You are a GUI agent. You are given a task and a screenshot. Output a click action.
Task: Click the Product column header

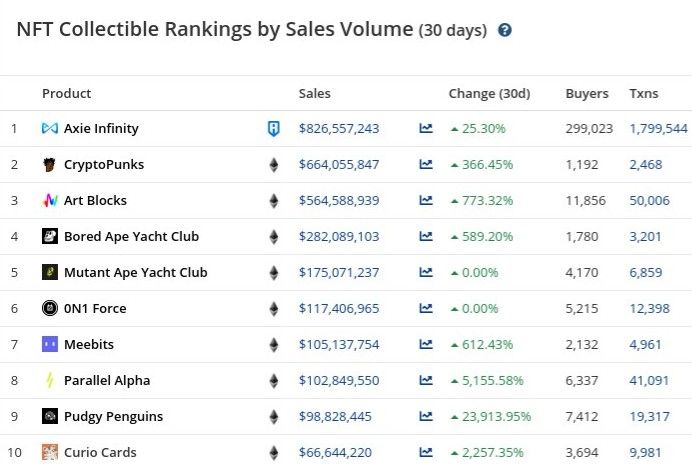point(66,94)
